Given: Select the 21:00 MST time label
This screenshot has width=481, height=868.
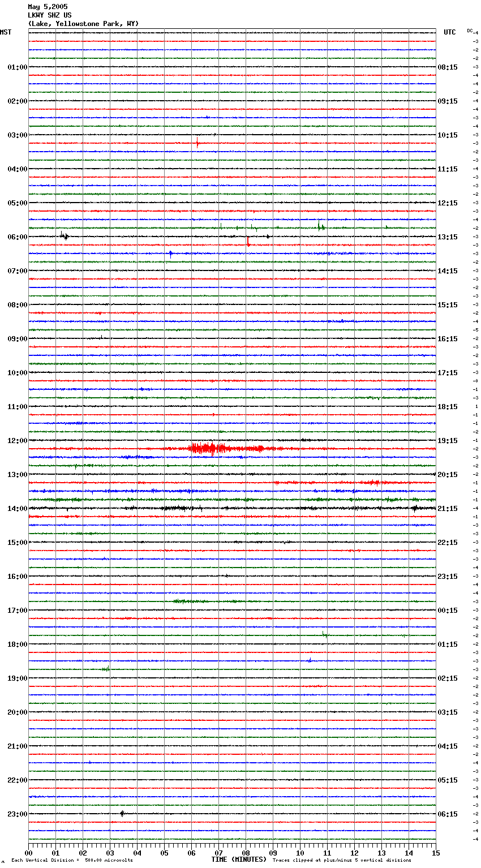Looking at the screenshot, I should pos(18,746).
